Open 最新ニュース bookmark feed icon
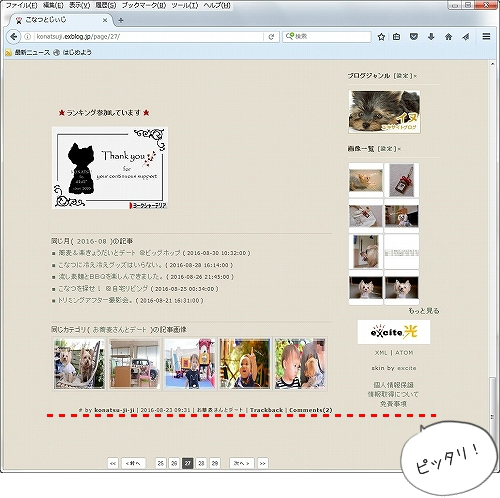Screen dimensions: 500x498 (8, 52)
